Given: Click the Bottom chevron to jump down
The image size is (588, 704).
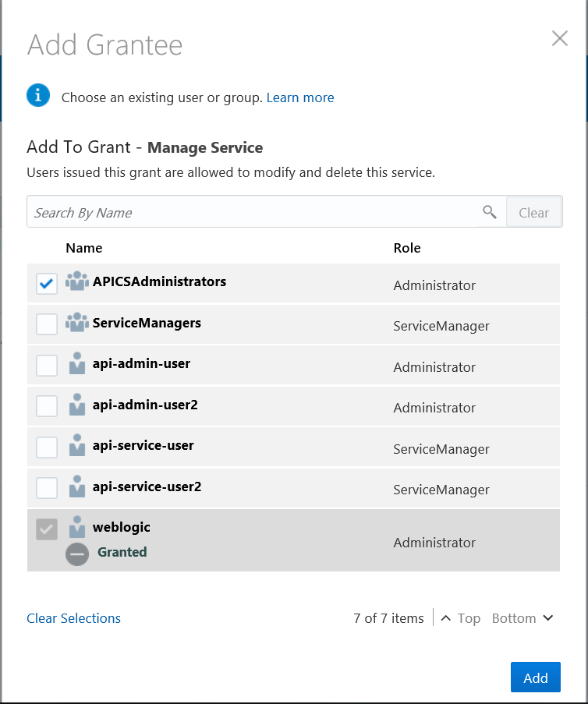Looking at the screenshot, I should [x=548, y=617].
